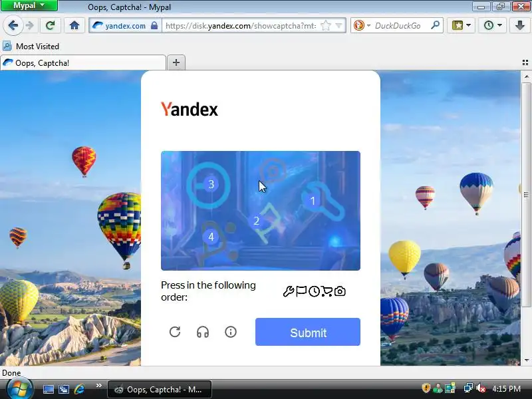This screenshot has height=399, width=532.
Task: Open the bookmarks menu button
Action: tap(461, 25)
